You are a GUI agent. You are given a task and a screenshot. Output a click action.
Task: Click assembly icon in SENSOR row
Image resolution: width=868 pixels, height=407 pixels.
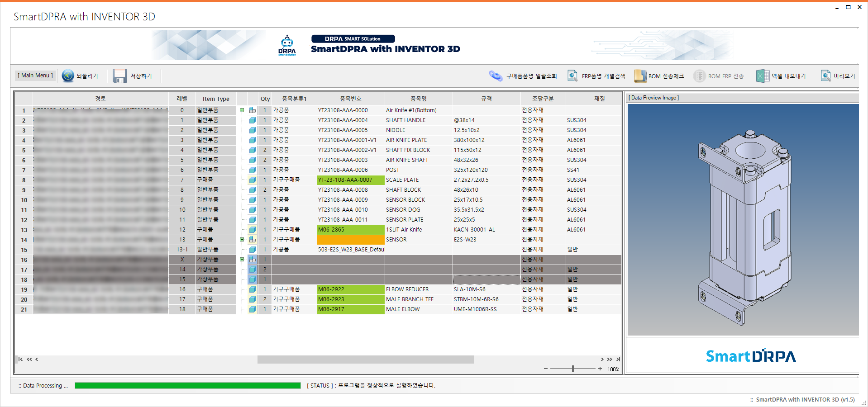coord(253,240)
